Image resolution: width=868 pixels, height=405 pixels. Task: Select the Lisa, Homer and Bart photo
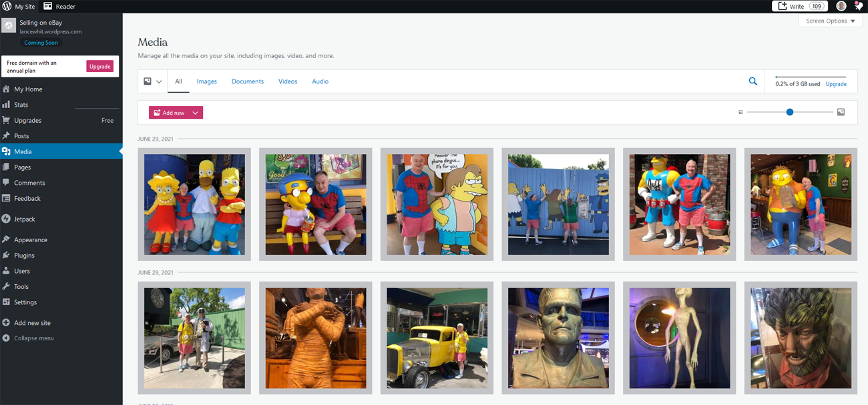coord(194,204)
